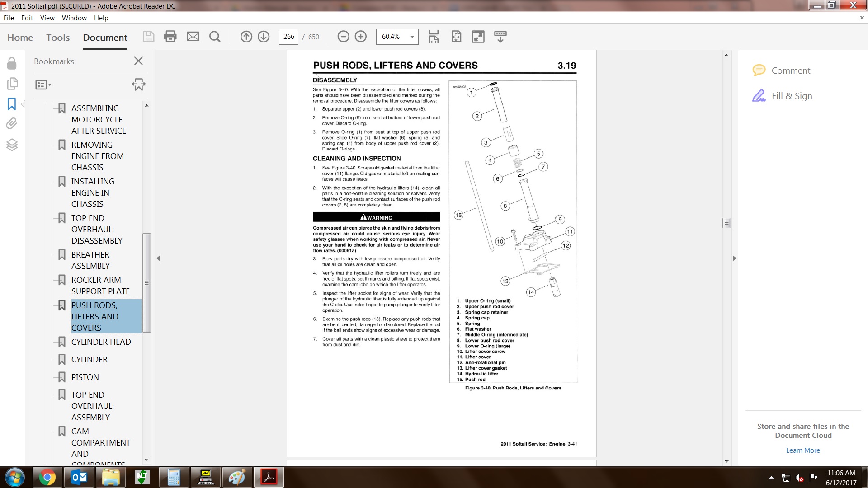Select the CYLINDER HEAD bookmark
The height and width of the screenshot is (488, 868).
(x=101, y=342)
